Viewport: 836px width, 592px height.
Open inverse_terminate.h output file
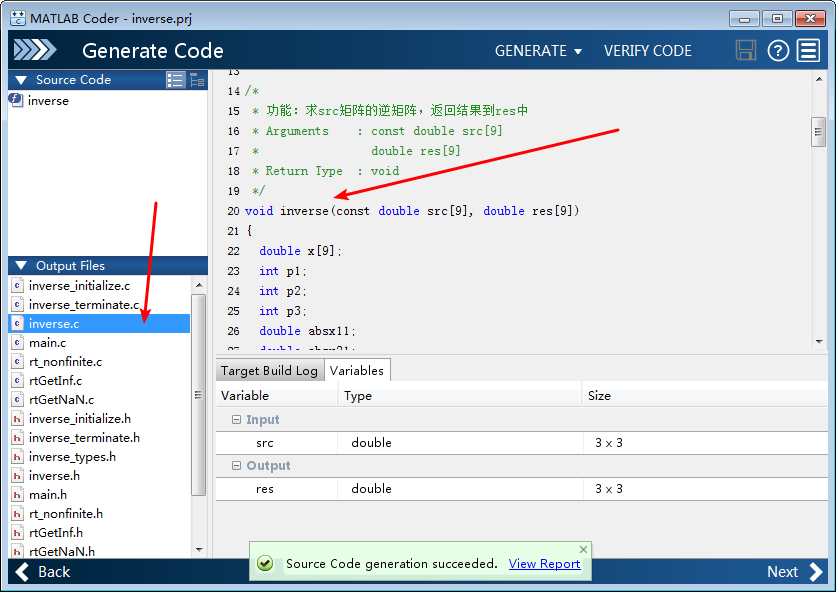(84, 438)
